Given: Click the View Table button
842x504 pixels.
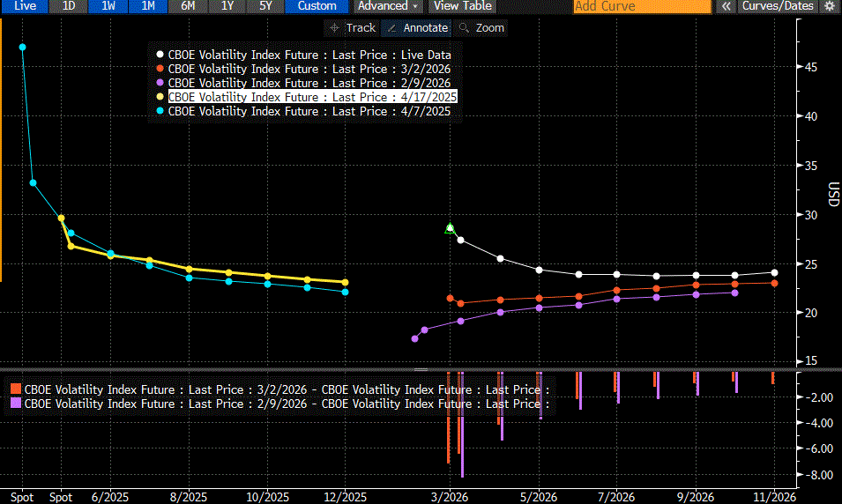Looking at the screenshot, I should point(462,6).
